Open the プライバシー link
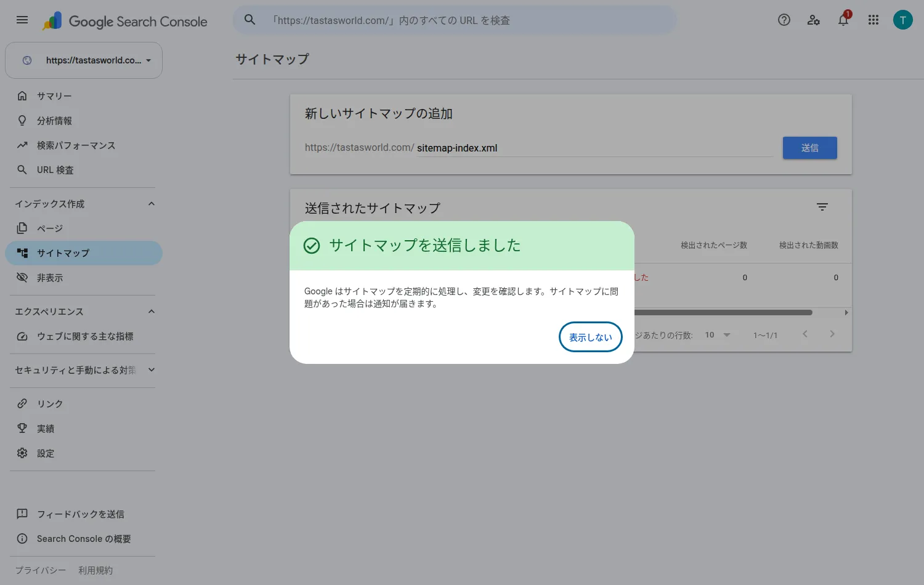Screen dimensions: 924x585 tap(41, 570)
